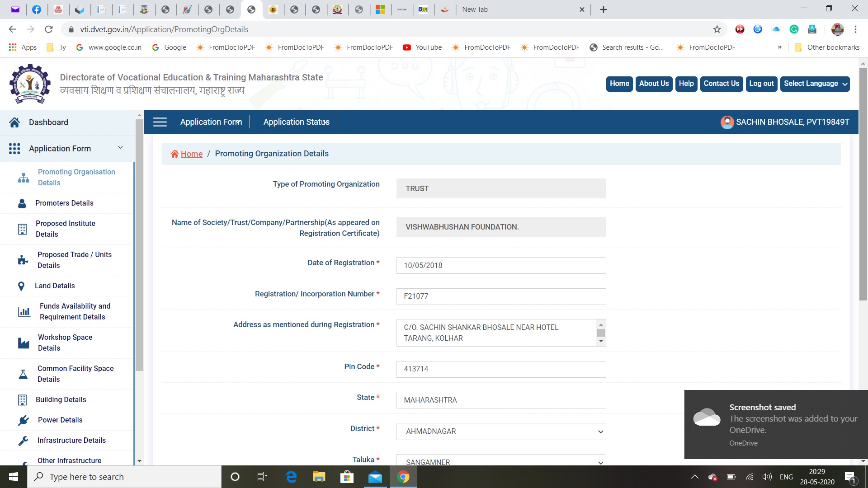The width and height of the screenshot is (868, 488).
Task: Click the Infrastructure Details wrench icon
Action: pos(23,441)
